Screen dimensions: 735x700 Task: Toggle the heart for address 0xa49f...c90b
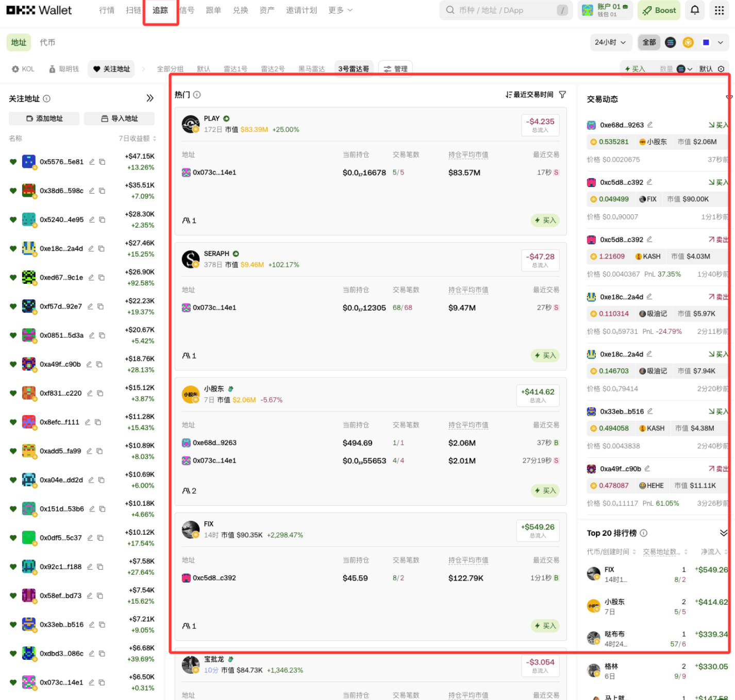(13, 364)
